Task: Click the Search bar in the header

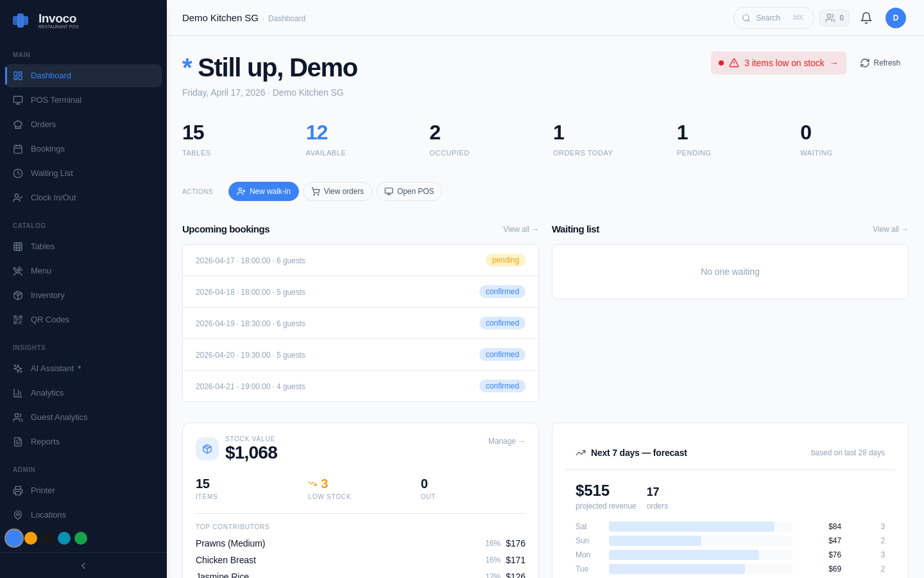Action: [773, 18]
